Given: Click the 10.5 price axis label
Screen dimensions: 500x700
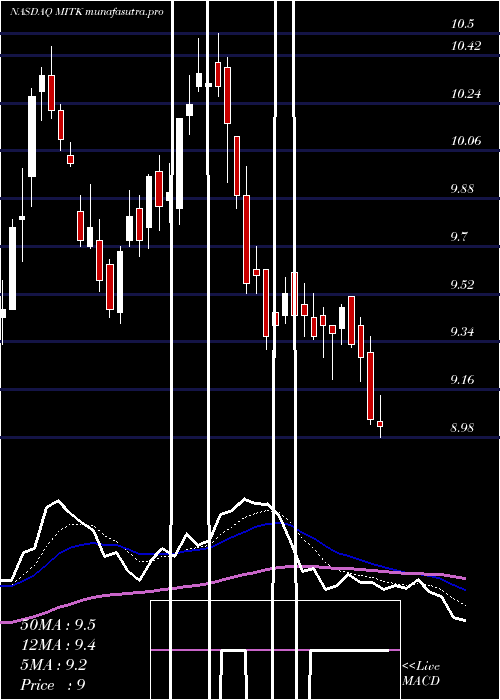Looking at the screenshot, I should (x=462, y=24).
